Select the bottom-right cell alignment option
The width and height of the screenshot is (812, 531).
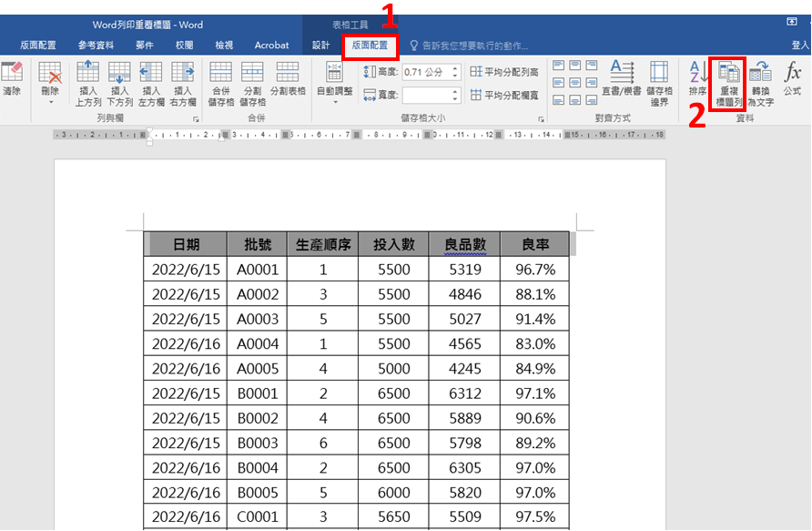pyautogui.click(x=592, y=100)
